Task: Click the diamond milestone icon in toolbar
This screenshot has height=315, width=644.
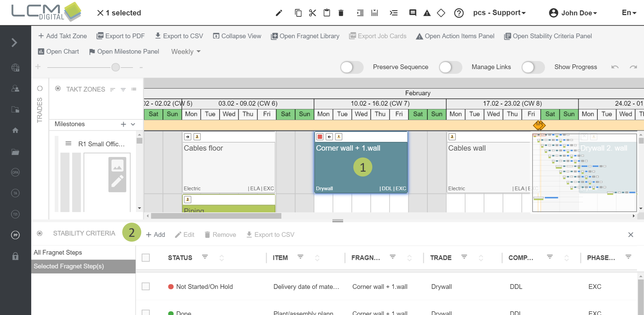Action: click(441, 13)
